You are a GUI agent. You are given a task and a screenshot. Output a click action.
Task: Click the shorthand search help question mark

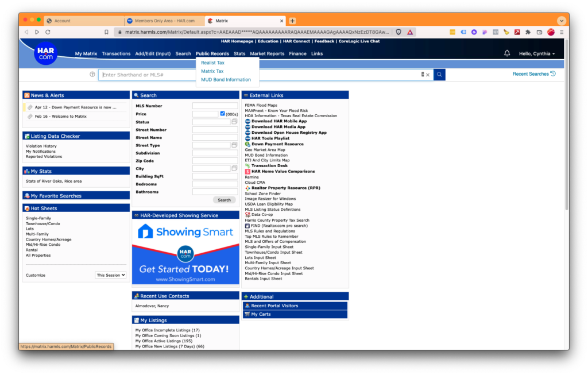(x=92, y=75)
